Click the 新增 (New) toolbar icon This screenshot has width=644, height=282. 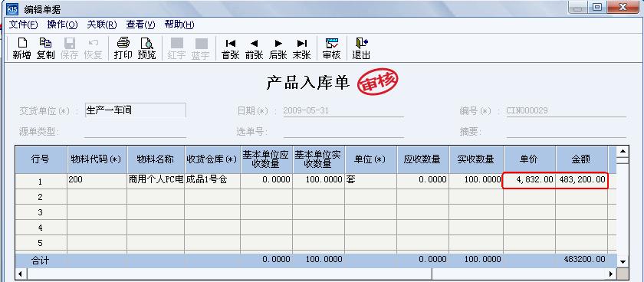21,48
